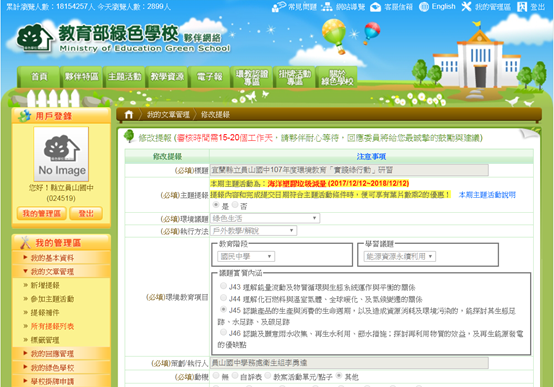Image resolution: width=554 pixels, height=387 pixels.
Task: Click the English link at top
Action: point(443,7)
